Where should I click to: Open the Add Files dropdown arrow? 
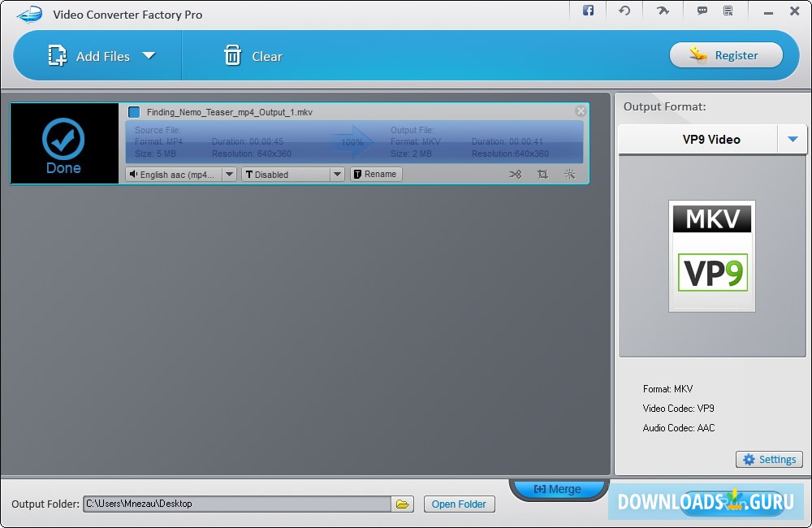click(149, 55)
